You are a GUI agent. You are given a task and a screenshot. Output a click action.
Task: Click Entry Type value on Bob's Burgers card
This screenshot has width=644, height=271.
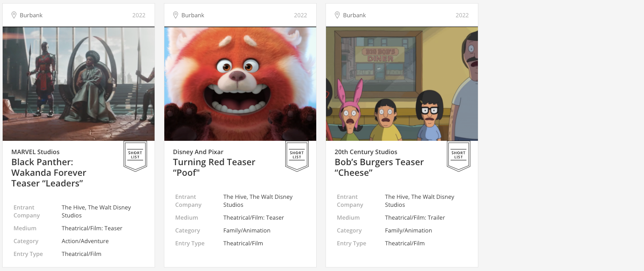[405, 244]
